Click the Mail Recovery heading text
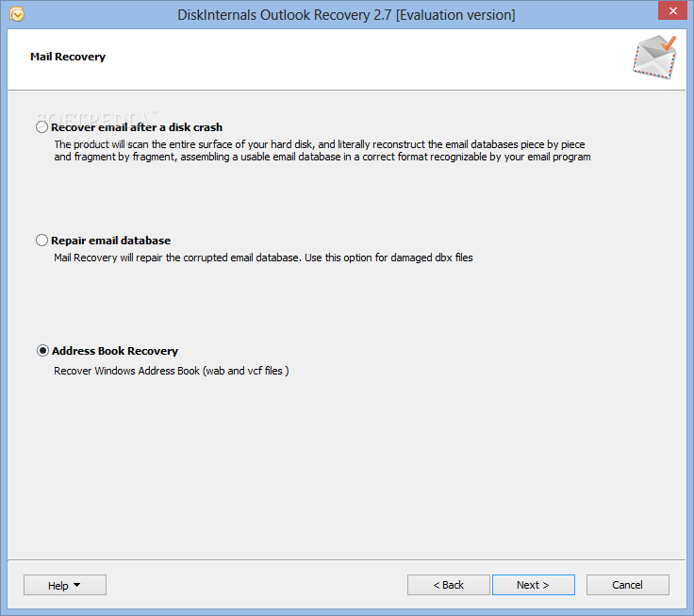This screenshot has height=616, width=694. (68, 57)
